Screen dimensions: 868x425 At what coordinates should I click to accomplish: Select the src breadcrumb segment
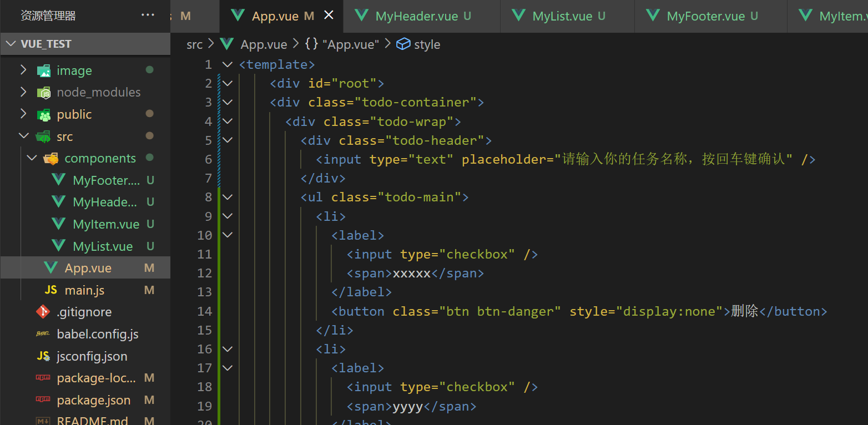coord(194,44)
